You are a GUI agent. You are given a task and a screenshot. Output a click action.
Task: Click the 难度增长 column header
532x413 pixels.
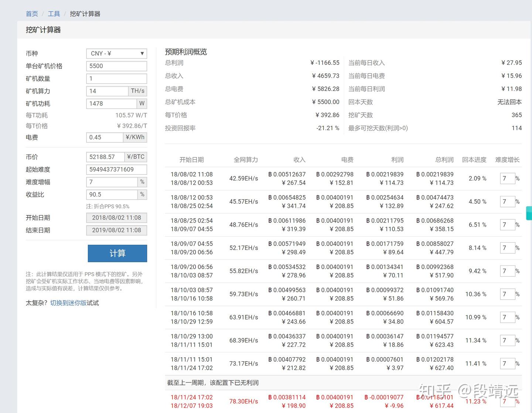click(x=507, y=160)
